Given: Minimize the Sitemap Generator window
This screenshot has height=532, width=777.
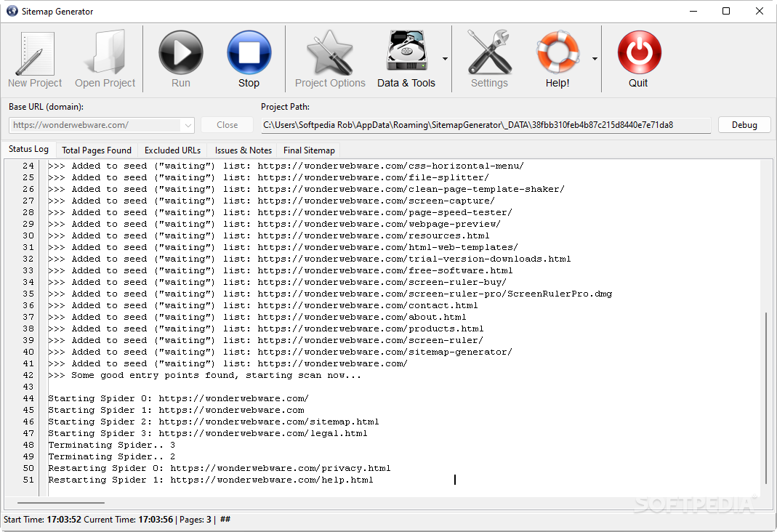Looking at the screenshot, I should tap(693, 11).
